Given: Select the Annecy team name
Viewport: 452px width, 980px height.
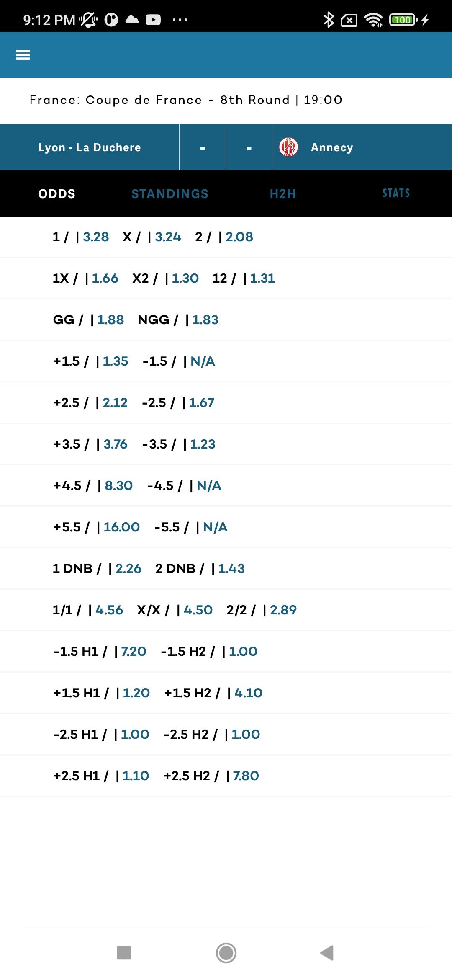Looking at the screenshot, I should 332,147.
